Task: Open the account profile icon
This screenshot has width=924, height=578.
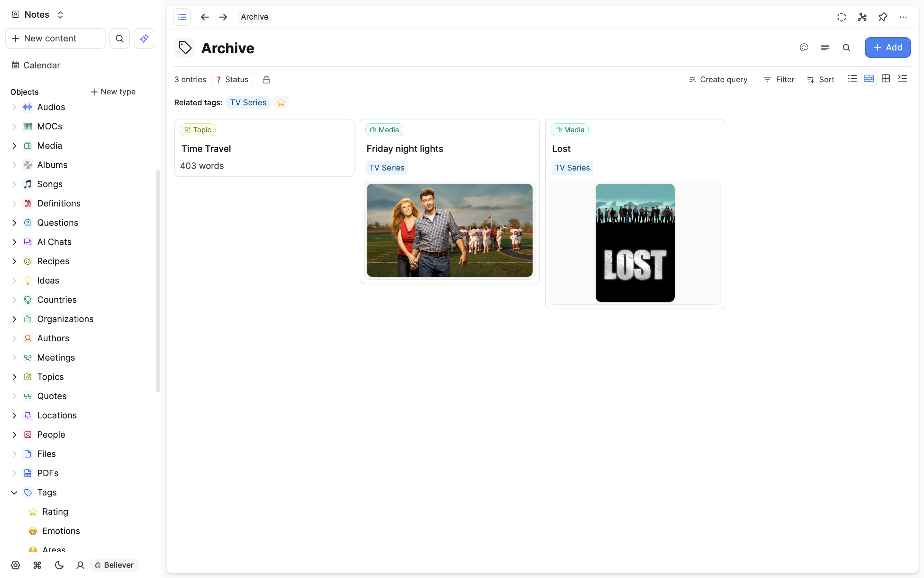Action: click(80, 565)
